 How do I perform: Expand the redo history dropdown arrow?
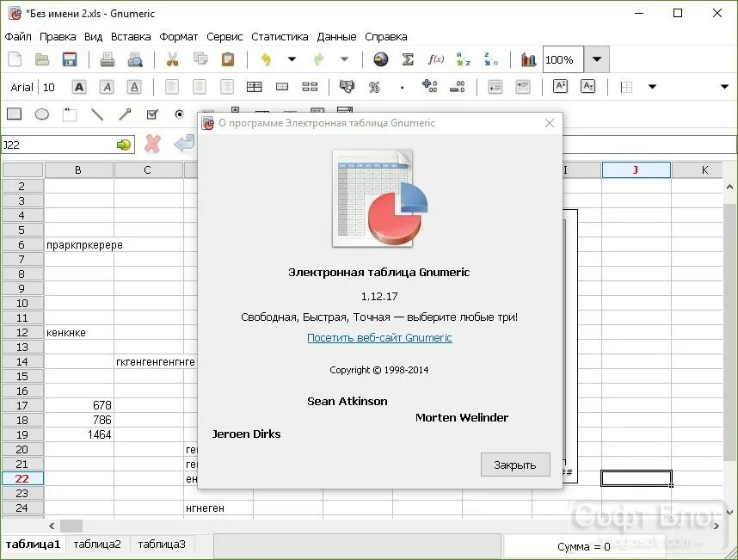(345, 59)
